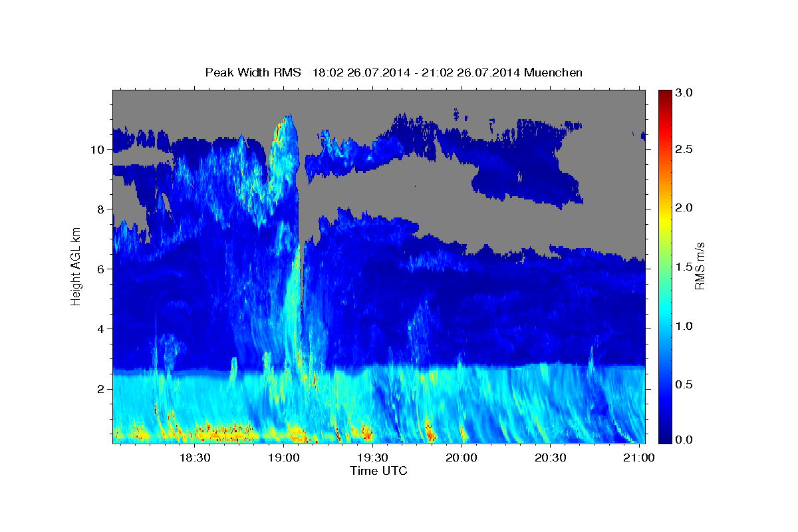
Task: Click the '18:30' time axis label
Action: tap(195, 458)
